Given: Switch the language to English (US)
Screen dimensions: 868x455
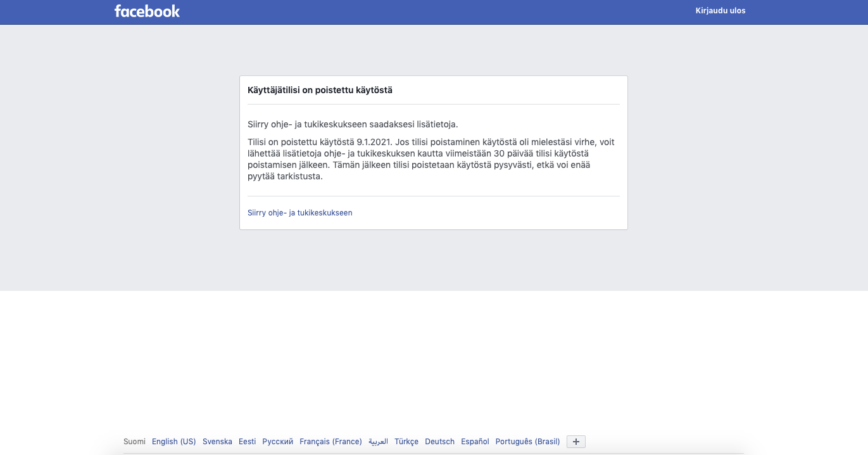Looking at the screenshot, I should pos(173,442).
